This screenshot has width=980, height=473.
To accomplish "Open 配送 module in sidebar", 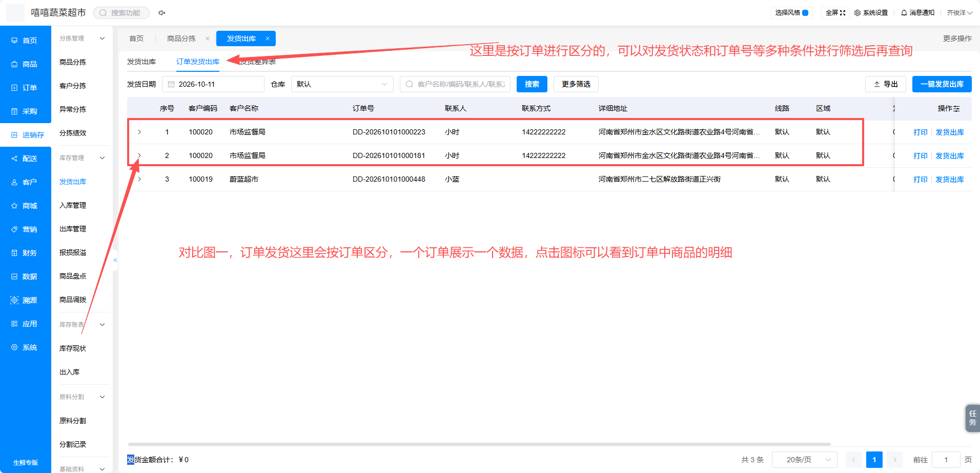I will coord(26,159).
